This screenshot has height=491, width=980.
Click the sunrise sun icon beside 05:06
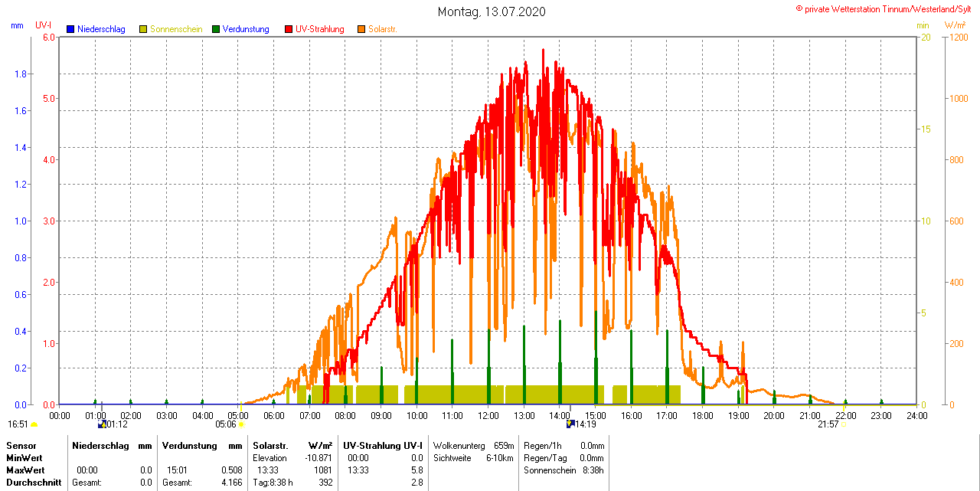[x=241, y=424]
